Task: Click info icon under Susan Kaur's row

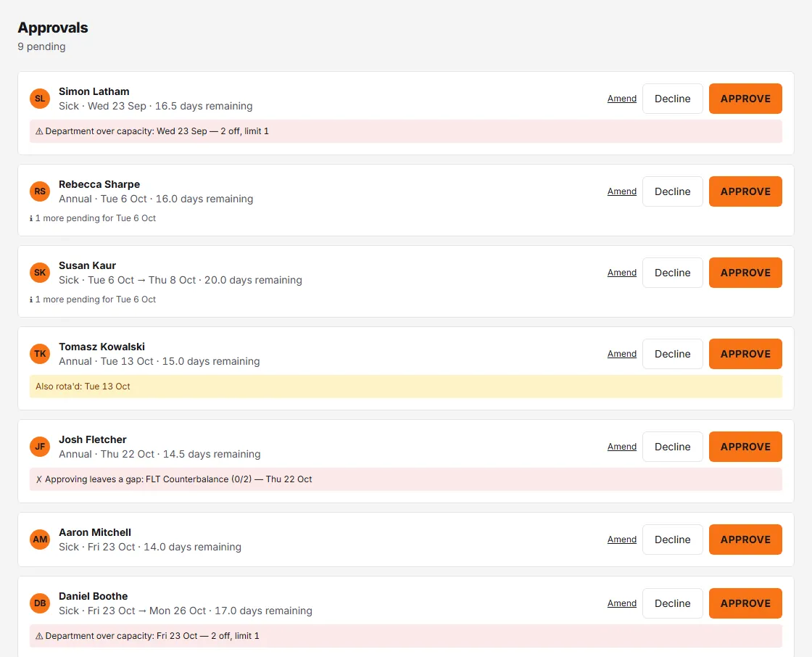Action: click(31, 299)
